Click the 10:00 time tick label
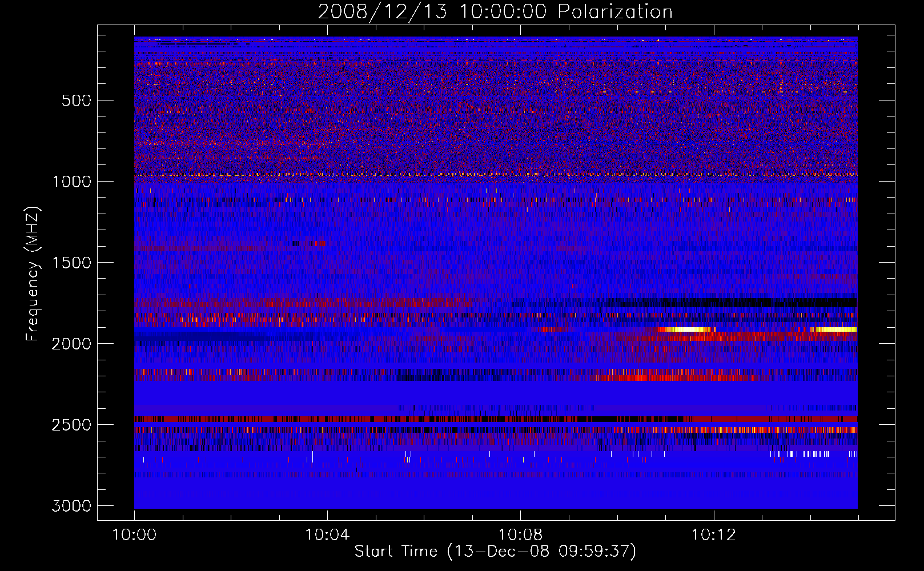 tap(134, 535)
